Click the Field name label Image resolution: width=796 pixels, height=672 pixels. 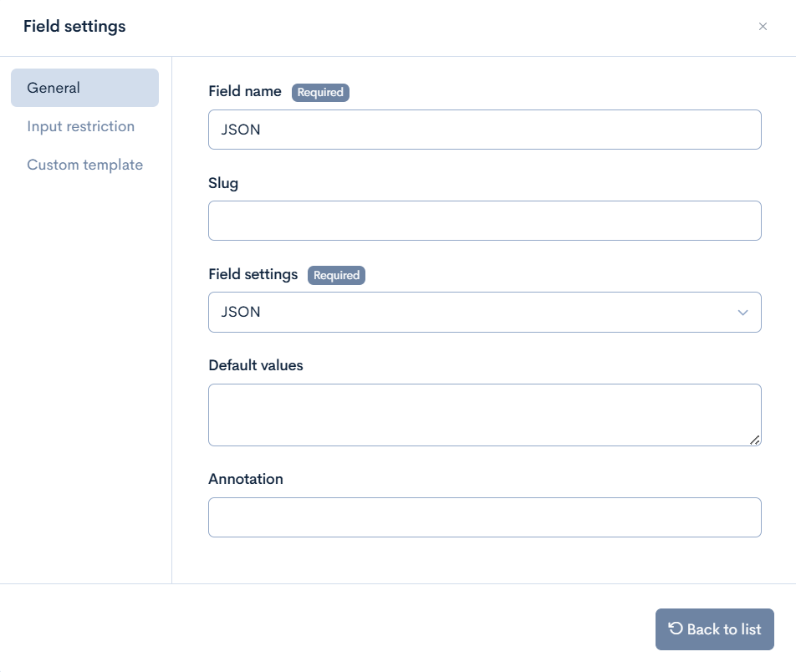[245, 91]
